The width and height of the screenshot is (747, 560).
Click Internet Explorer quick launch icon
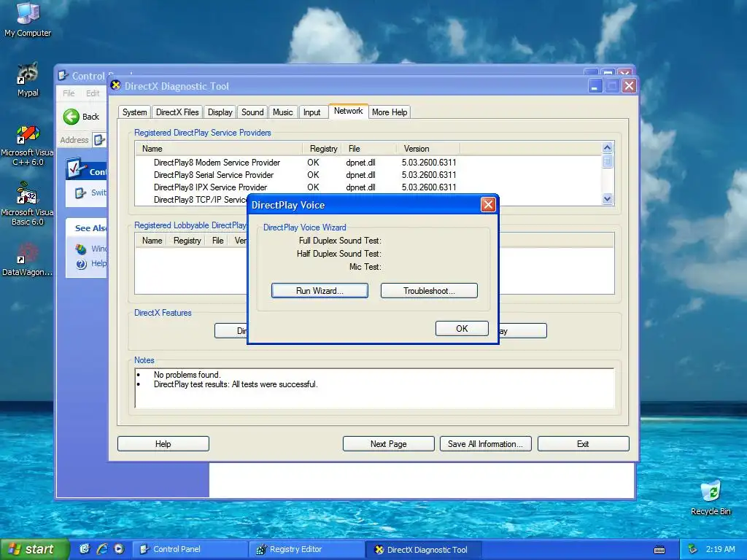(x=102, y=549)
